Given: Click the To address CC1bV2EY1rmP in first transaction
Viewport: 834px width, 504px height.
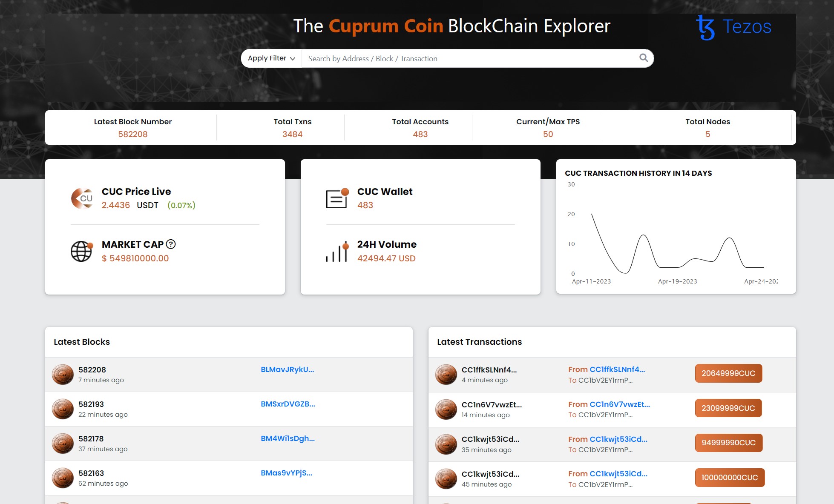Looking at the screenshot, I should pyautogui.click(x=605, y=380).
